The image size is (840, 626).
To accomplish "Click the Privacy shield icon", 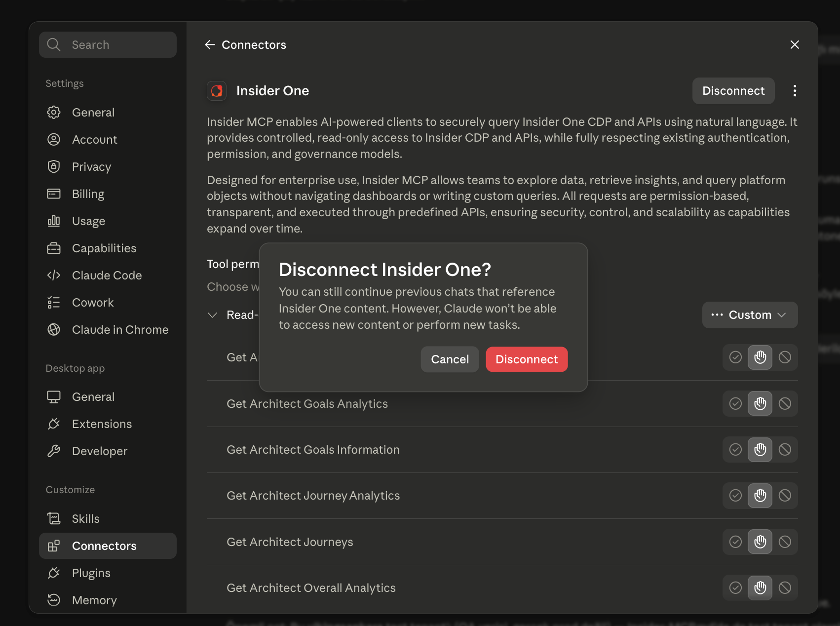I will 54,167.
